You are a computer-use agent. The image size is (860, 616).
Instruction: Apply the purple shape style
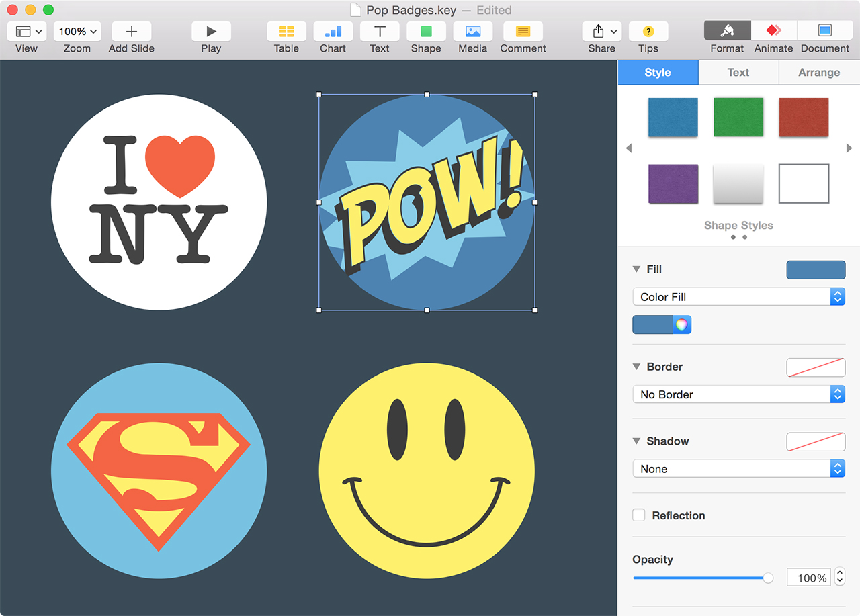pyautogui.click(x=673, y=183)
